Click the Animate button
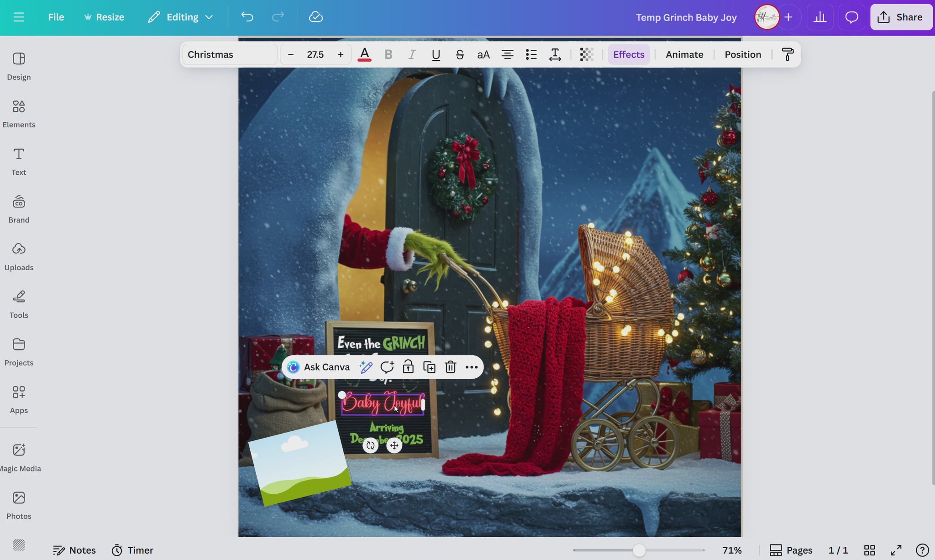 click(684, 54)
